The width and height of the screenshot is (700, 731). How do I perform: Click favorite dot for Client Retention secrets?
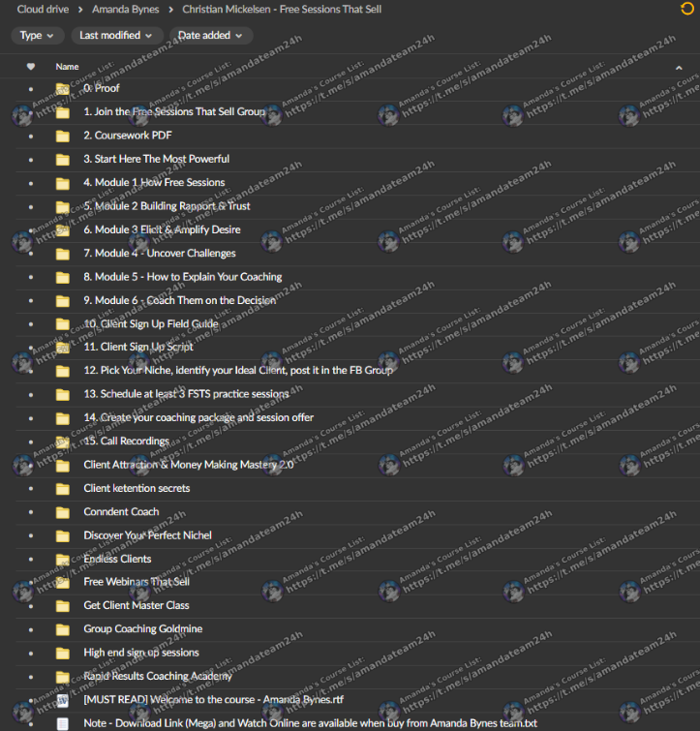31,489
